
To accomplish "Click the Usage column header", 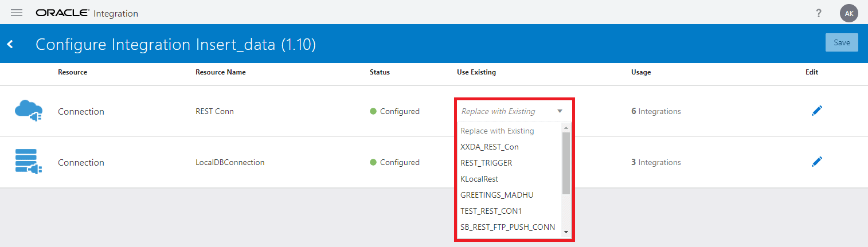I will [x=641, y=72].
